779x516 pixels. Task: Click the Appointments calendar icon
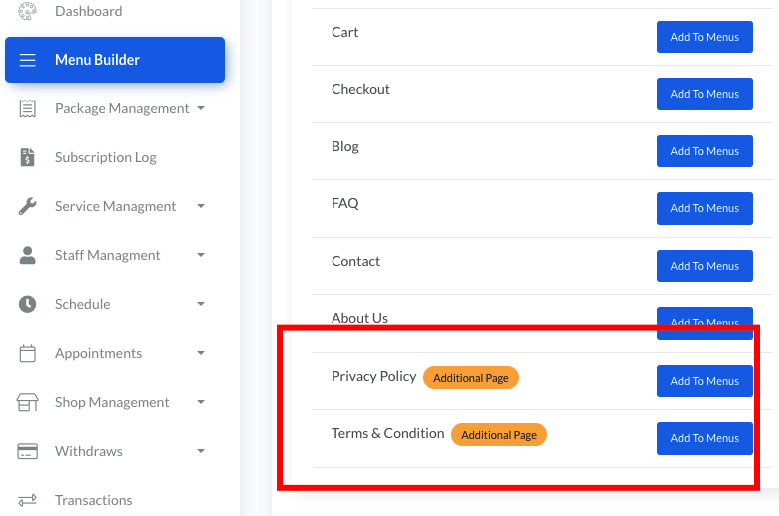point(28,353)
